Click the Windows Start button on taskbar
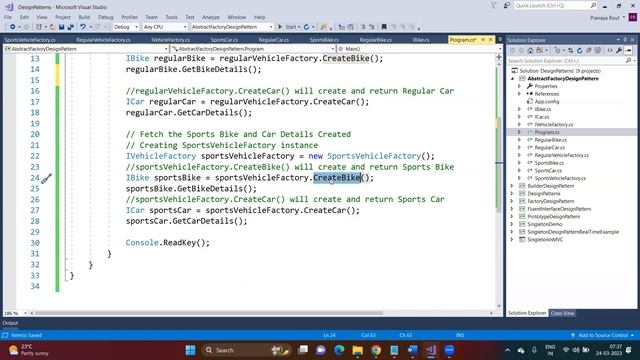 tap(190, 350)
